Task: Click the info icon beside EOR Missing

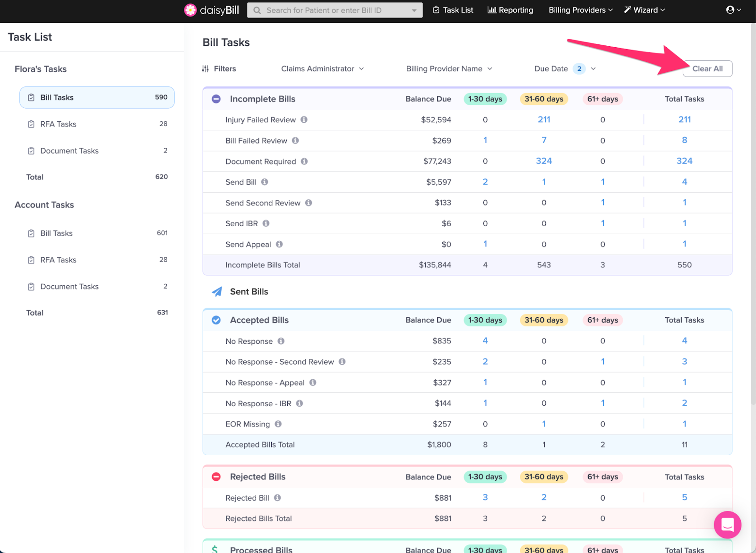Action: pyautogui.click(x=278, y=424)
